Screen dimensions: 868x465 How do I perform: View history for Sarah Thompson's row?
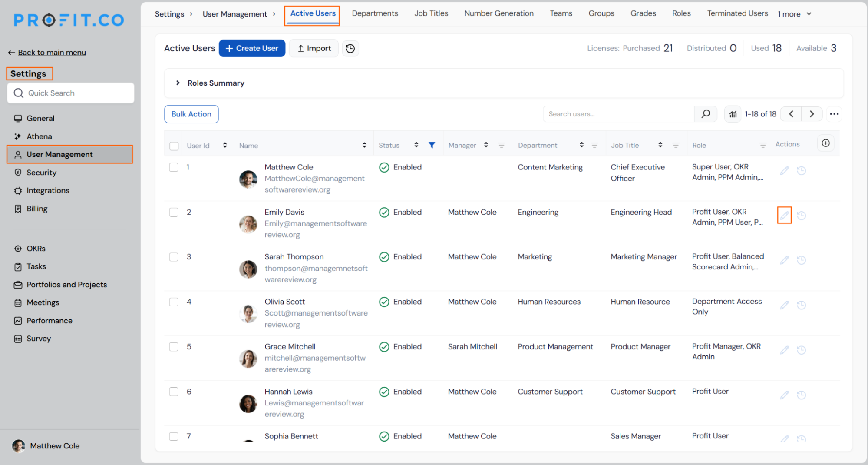pos(801,260)
